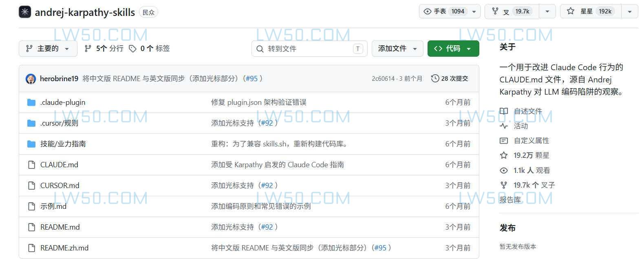Click the magnifier icon in file search

point(260,49)
